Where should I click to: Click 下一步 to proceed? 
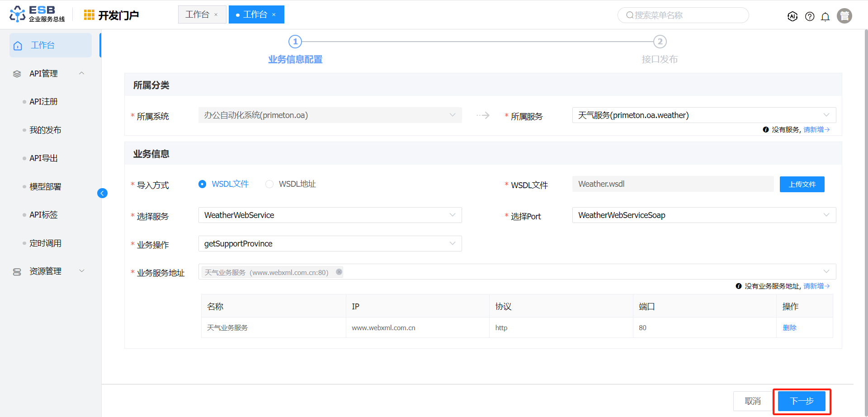(x=801, y=401)
